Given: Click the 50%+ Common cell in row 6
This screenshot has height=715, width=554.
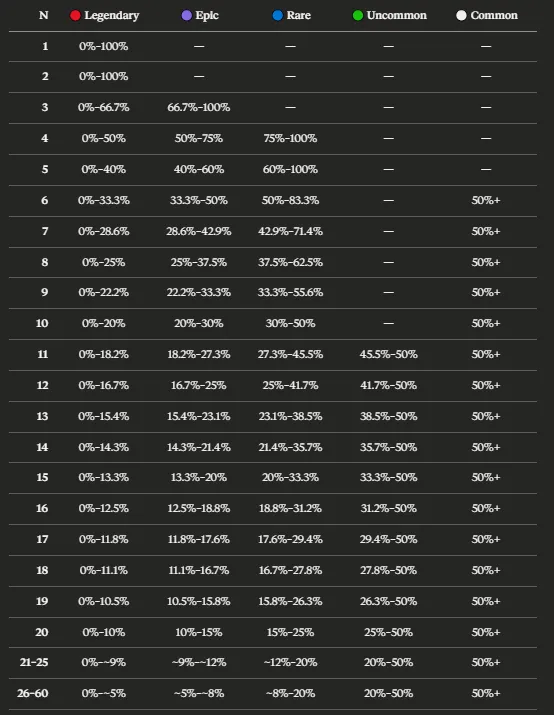Looking at the screenshot, I should click(486, 200).
